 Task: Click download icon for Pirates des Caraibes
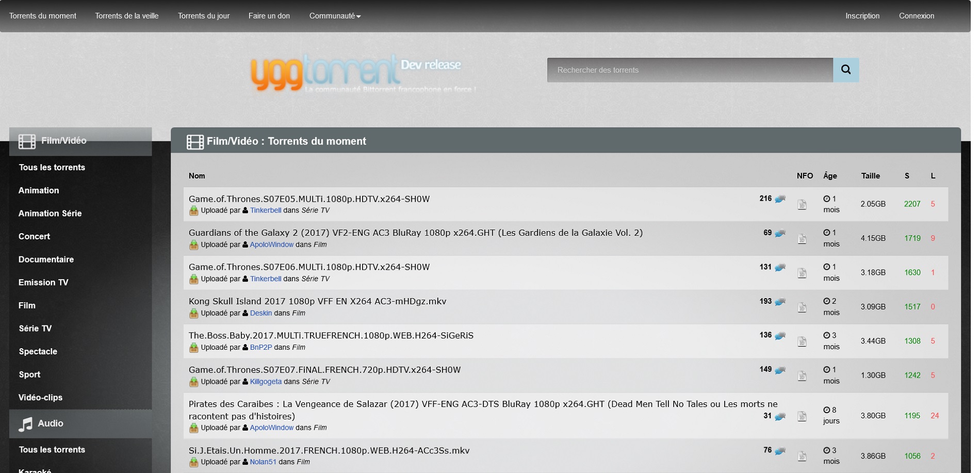tap(193, 428)
